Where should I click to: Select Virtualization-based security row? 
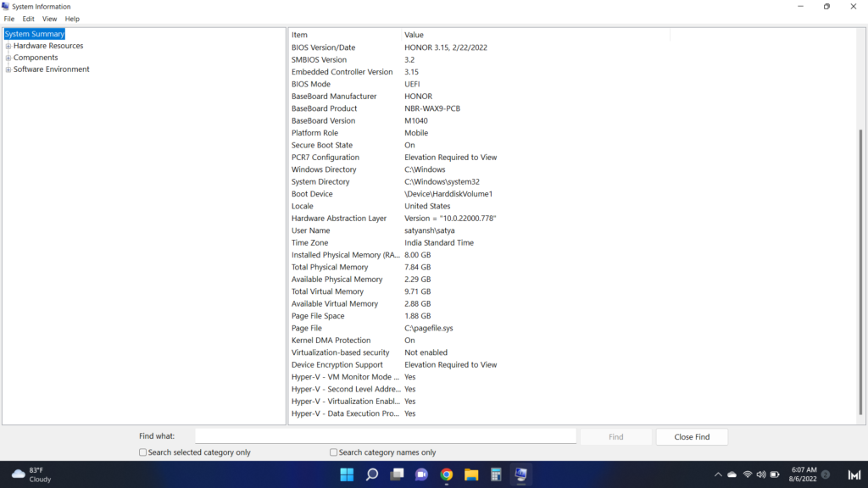pyautogui.click(x=480, y=352)
